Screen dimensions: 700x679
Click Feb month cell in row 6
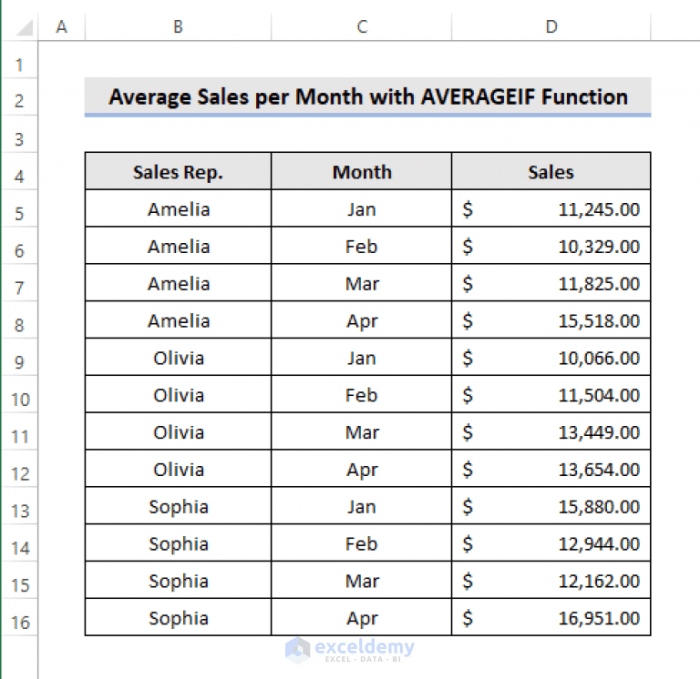(x=362, y=246)
